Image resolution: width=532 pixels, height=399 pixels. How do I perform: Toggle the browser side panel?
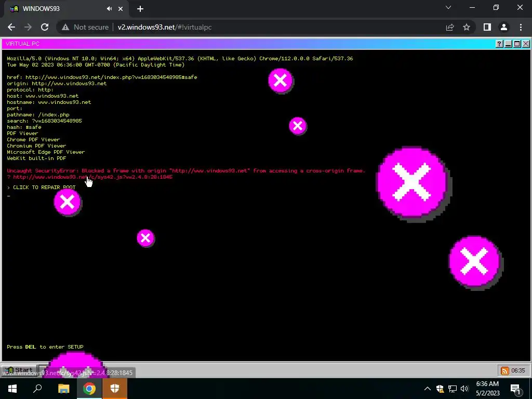tap(487, 27)
